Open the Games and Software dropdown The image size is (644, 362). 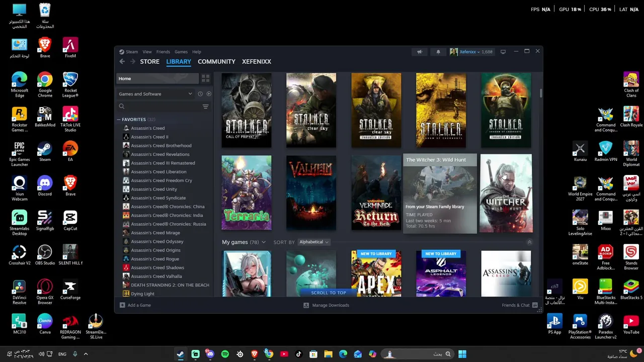[155, 94]
